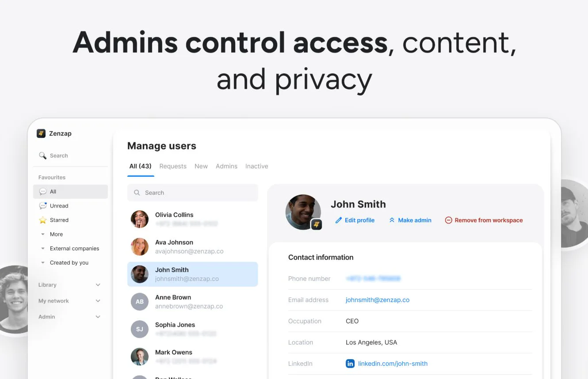588x379 pixels.
Task: Focus the Manage users Search field
Action: coord(192,193)
